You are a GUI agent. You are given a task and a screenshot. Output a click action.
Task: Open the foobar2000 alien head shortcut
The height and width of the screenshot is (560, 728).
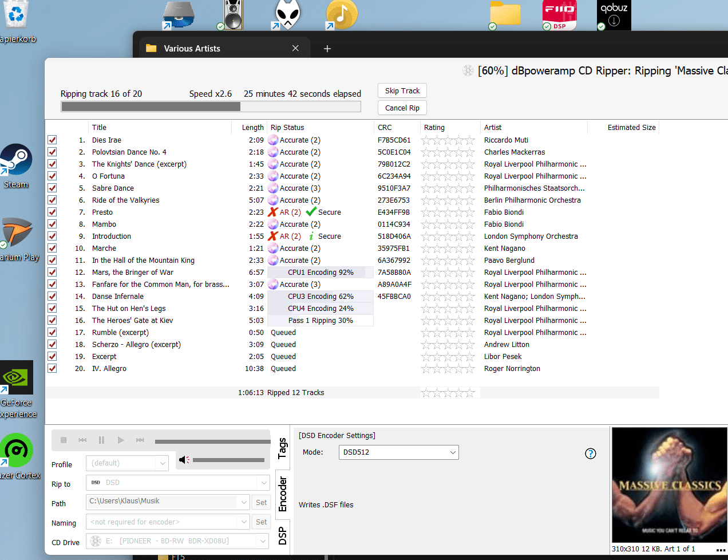[x=287, y=15]
